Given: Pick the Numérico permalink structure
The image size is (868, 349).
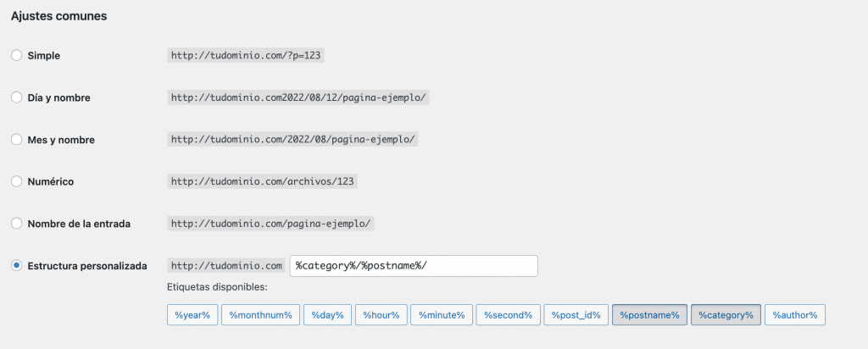Looking at the screenshot, I should tap(17, 181).
